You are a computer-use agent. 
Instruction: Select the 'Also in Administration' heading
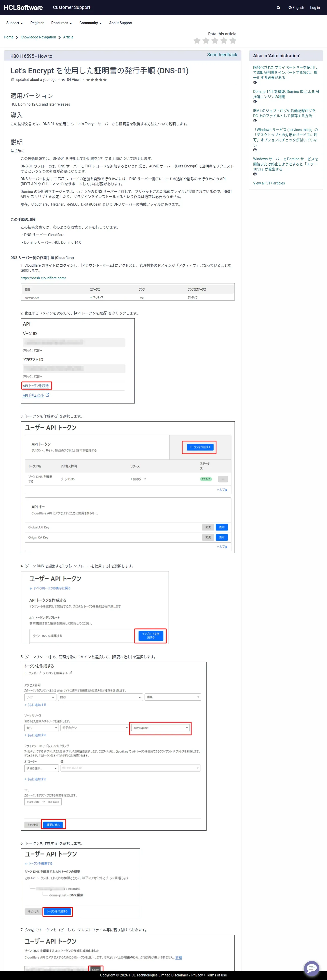[x=276, y=55]
